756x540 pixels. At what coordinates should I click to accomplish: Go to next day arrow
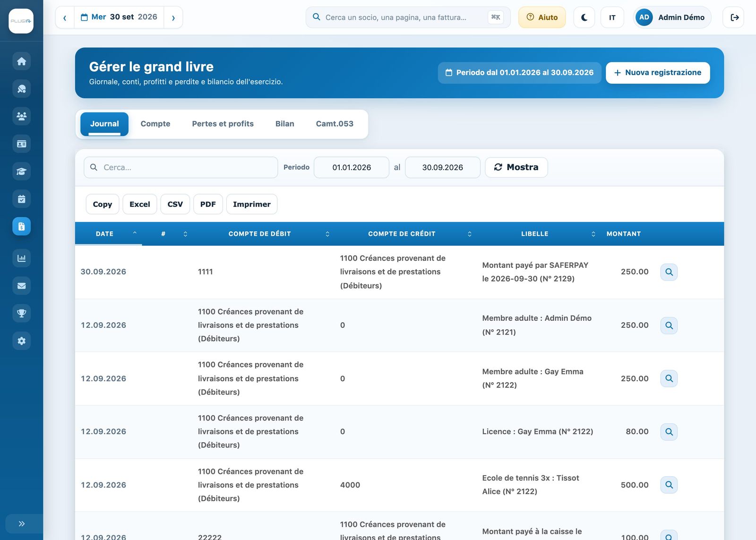pyautogui.click(x=173, y=17)
